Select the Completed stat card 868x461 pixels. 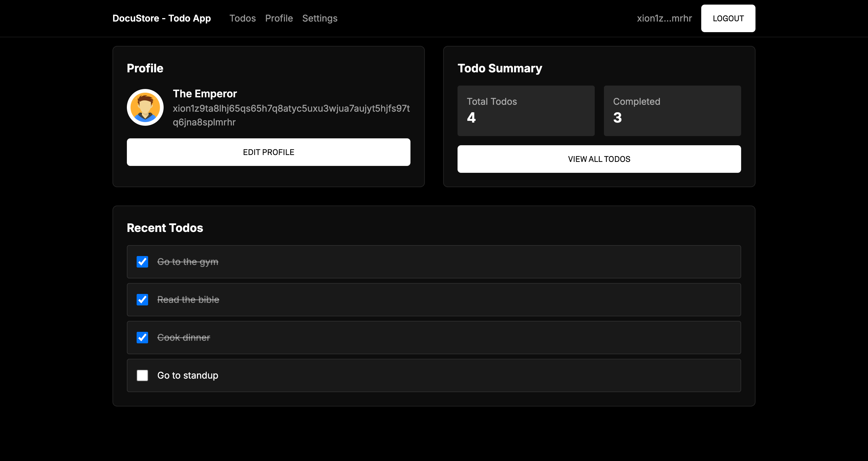tap(672, 111)
